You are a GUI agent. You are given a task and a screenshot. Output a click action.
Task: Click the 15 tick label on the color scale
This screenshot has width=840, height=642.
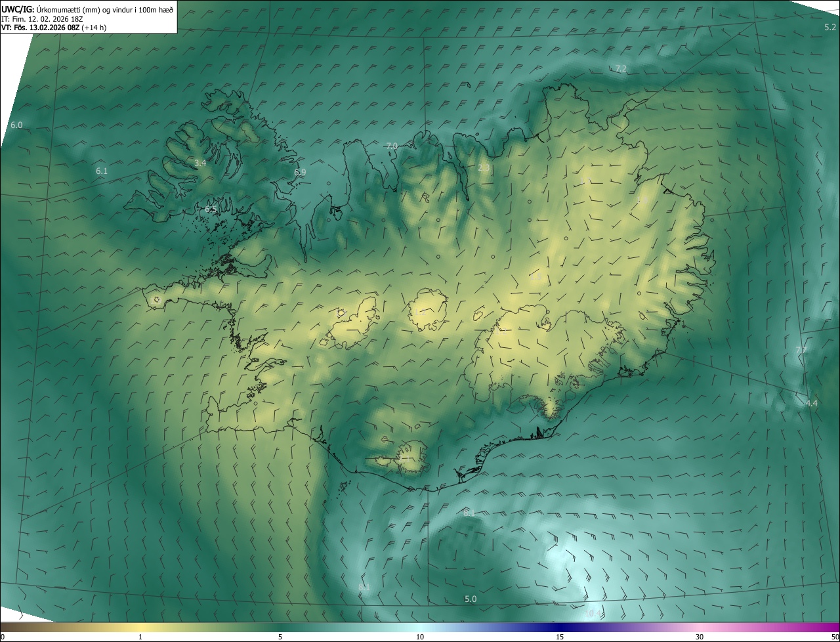click(x=560, y=637)
